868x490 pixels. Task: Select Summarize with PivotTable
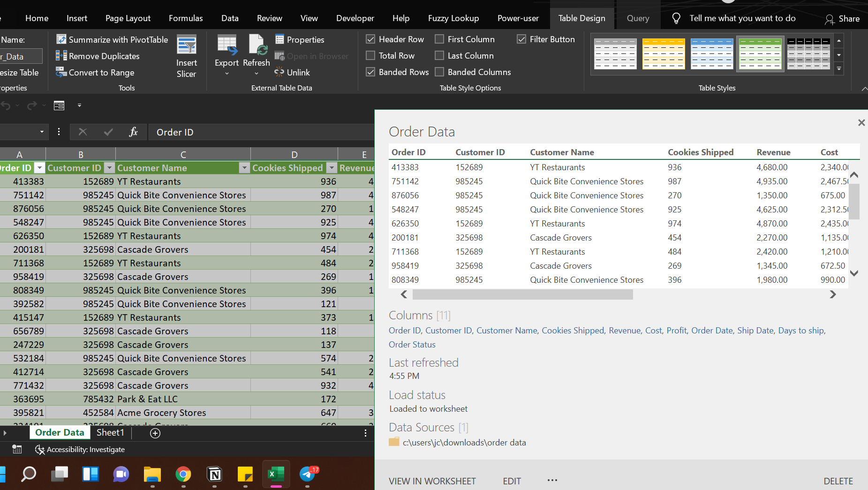[112, 39]
